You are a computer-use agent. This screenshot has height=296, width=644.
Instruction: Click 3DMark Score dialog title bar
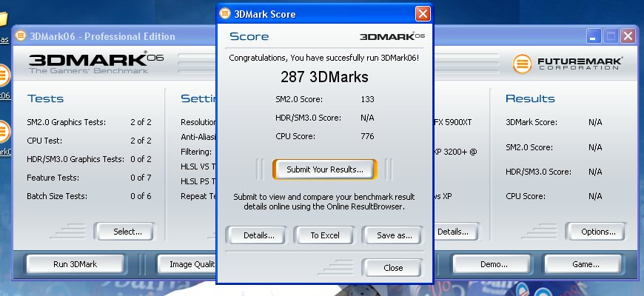pyautogui.click(x=324, y=14)
